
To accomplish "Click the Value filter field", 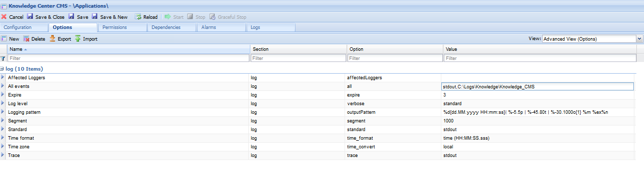I will pos(540,58).
